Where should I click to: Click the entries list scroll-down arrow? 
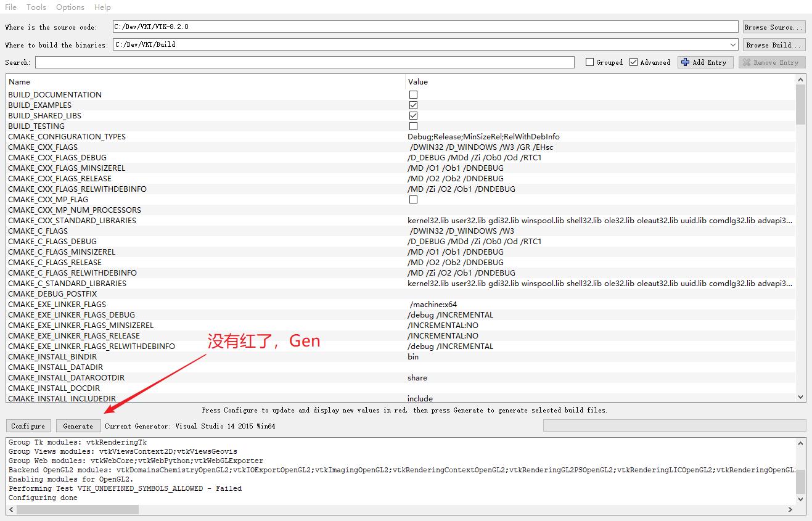point(801,397)
